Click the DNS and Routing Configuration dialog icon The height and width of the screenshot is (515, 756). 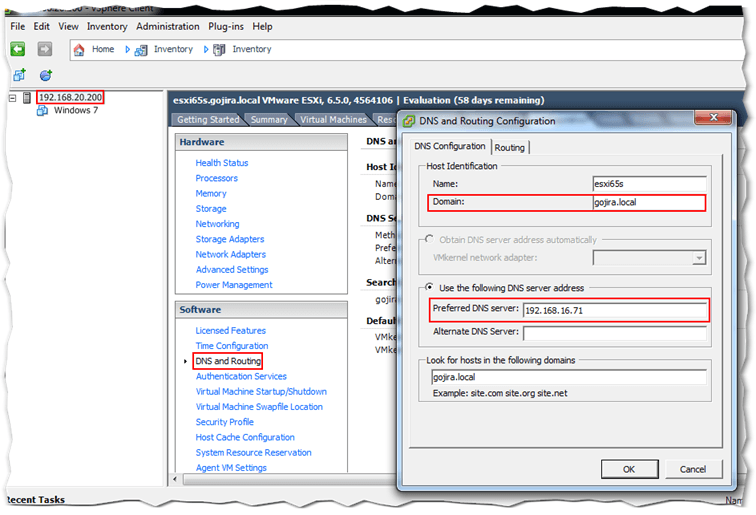[x=408, y=121]
